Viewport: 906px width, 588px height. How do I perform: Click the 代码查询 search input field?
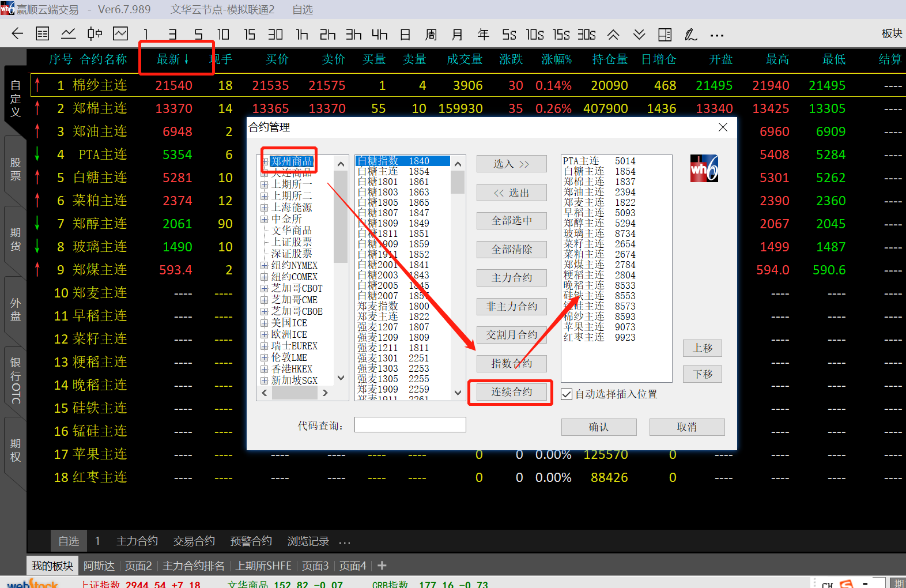[410, 425]
